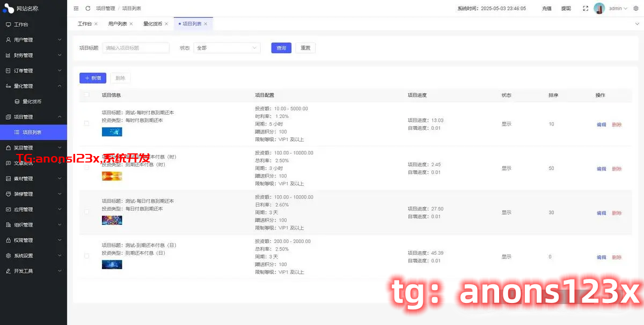Viewport: 644px width, 325px height.
Task: Select 量化货币 in the sidebar submenu
Action: (x=32, y=101)
